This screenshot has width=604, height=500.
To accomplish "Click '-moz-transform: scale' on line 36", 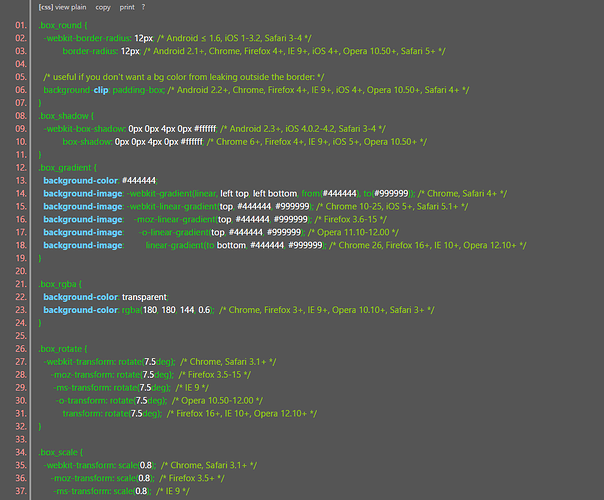I will 94,478.
